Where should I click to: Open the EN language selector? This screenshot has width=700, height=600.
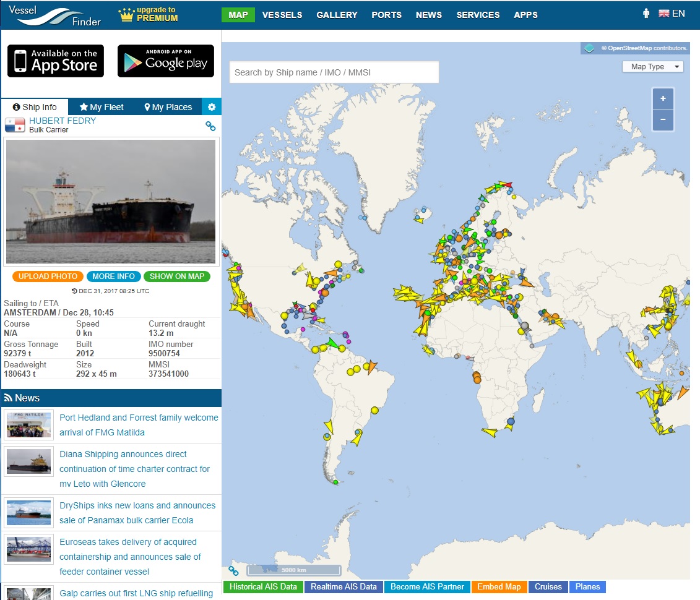[x=672, y=14]
